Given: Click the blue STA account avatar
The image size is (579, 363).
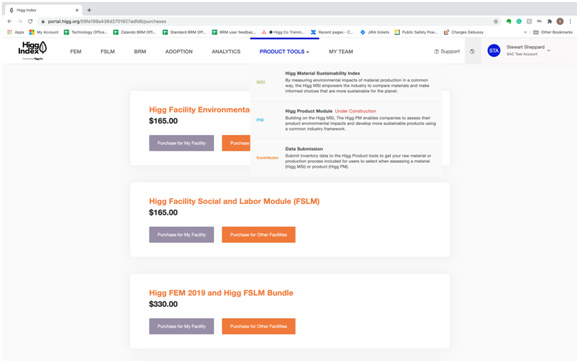Looking at the screenshot, I should pos(494,51).
